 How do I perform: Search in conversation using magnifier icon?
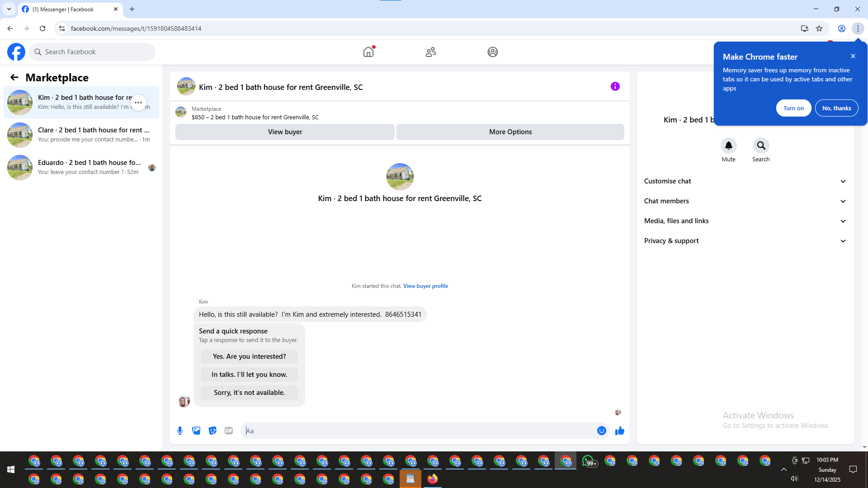[761, 145]
